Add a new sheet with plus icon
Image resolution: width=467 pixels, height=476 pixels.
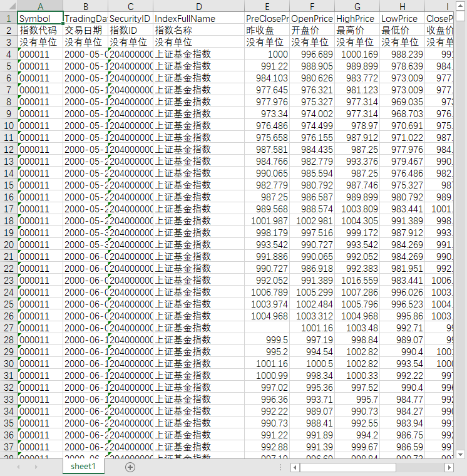click(130, 467)
